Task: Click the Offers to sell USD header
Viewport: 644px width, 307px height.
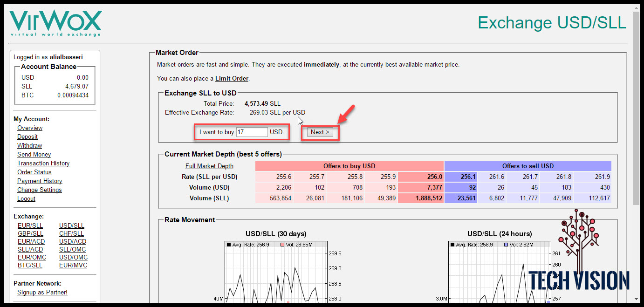Action: point(528,166)
